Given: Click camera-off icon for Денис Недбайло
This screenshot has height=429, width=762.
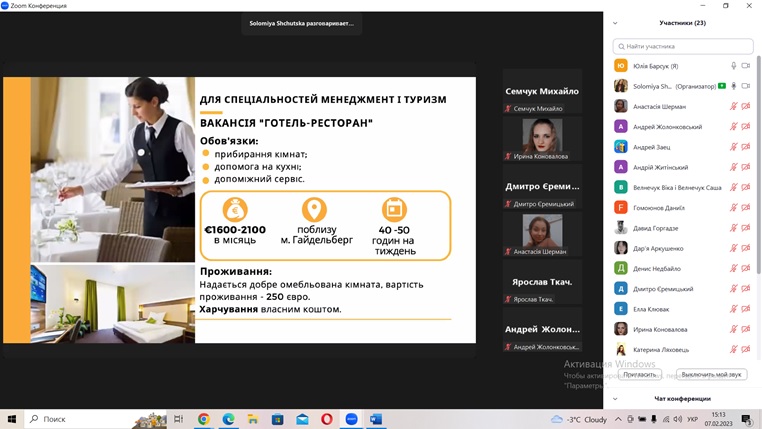Looking at the screenshot, I should point(746,268).
